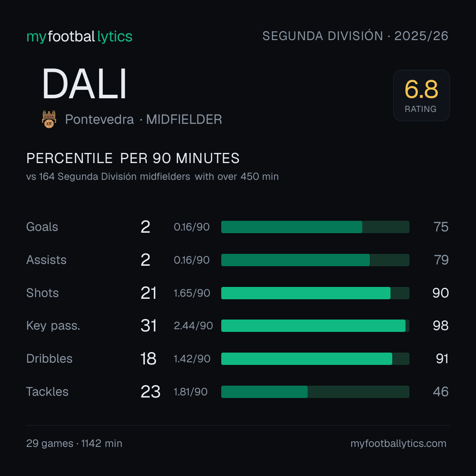Select the Dribbles percentile bar
476x476 pixels.
pos(315,358)
